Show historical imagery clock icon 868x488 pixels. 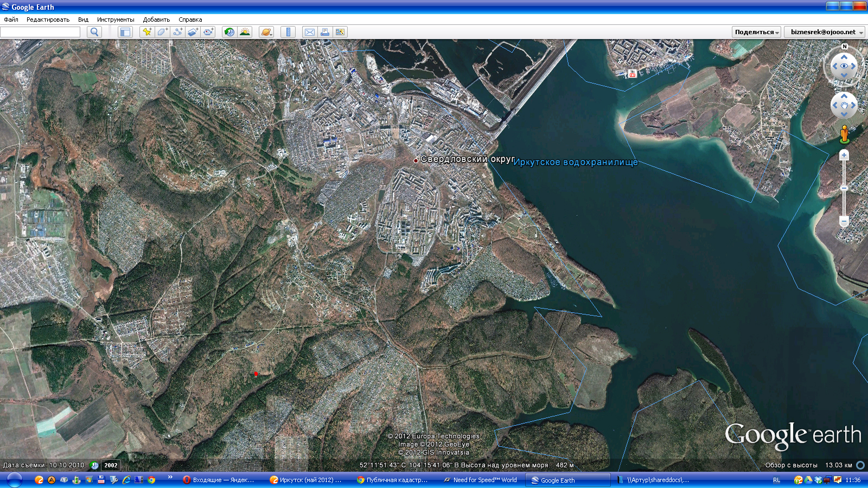[x=229, y=32]
